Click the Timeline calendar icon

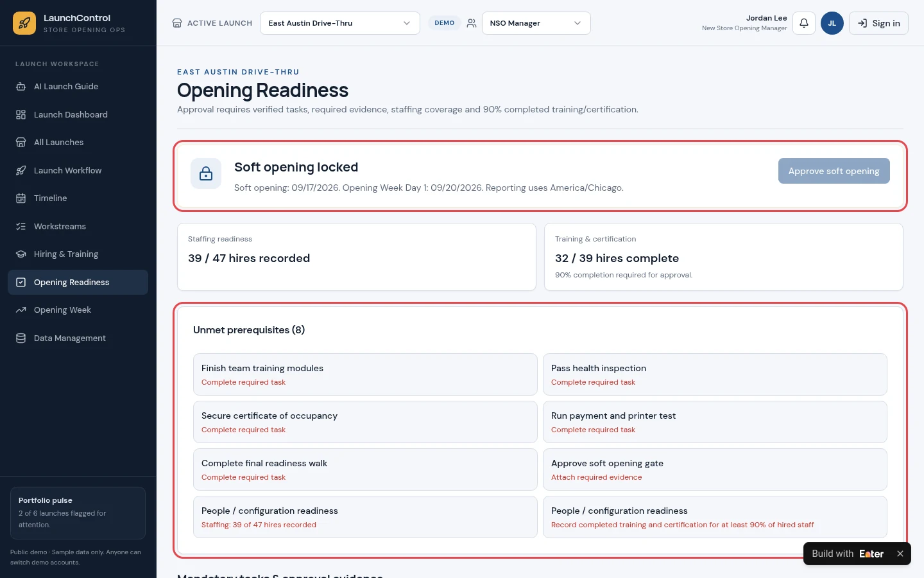click(x=21, y=198)
